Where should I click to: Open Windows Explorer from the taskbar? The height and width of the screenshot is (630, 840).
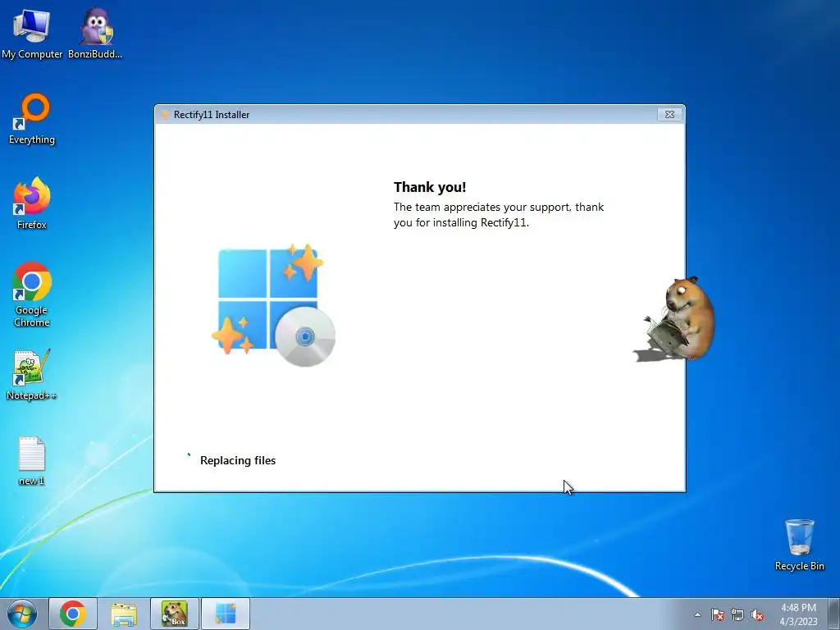pos(124,614)
